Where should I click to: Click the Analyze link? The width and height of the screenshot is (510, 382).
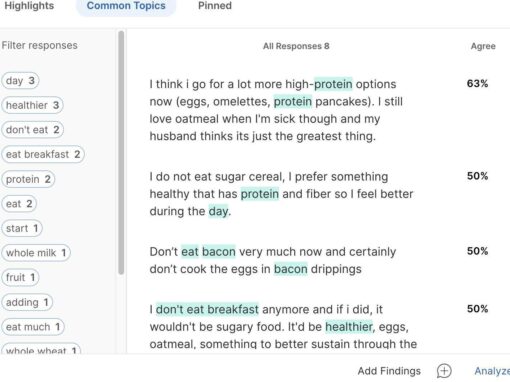pos(492,371)
